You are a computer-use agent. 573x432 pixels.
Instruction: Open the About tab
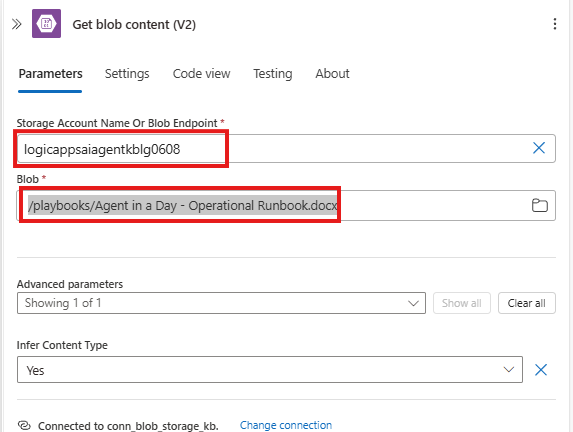tap(333, 74)
